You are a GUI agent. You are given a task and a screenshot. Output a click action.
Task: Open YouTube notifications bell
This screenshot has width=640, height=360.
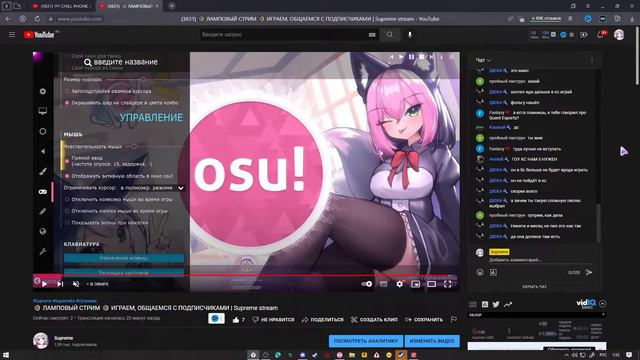coord(600,35)
